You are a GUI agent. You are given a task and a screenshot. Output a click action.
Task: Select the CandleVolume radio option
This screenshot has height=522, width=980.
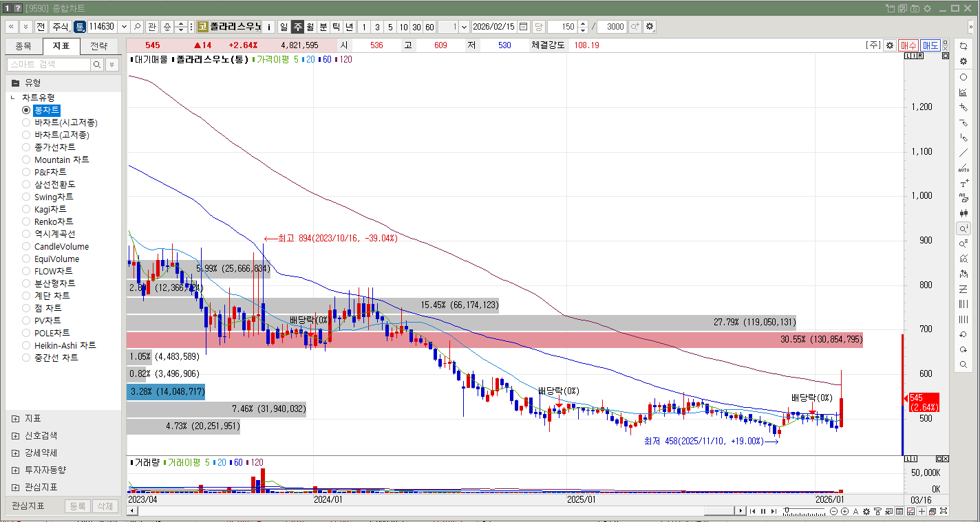[x=26, y=246]
